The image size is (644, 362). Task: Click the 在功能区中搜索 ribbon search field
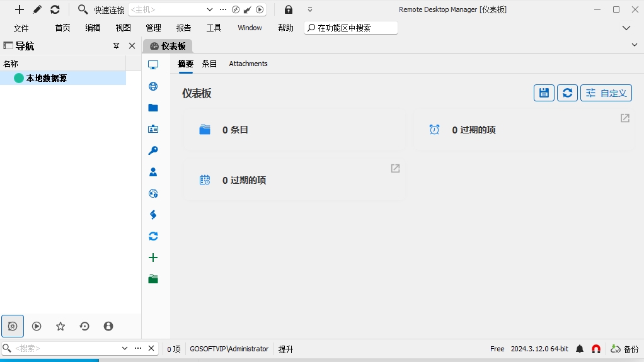[x=351, y=28]
